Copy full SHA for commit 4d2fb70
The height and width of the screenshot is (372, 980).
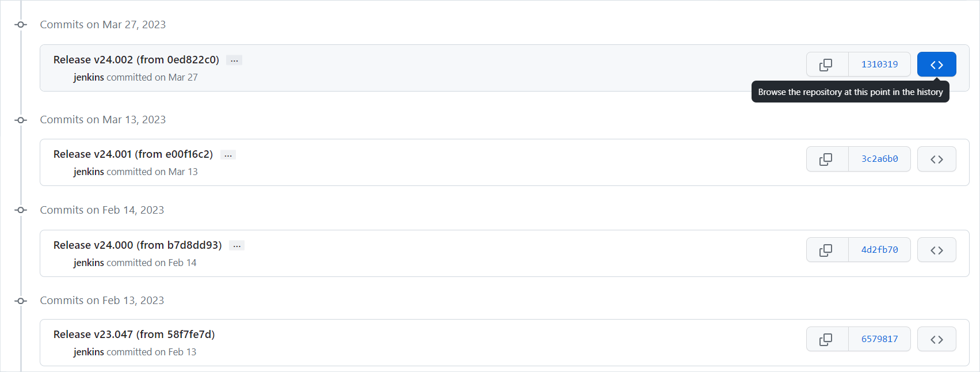827,250
